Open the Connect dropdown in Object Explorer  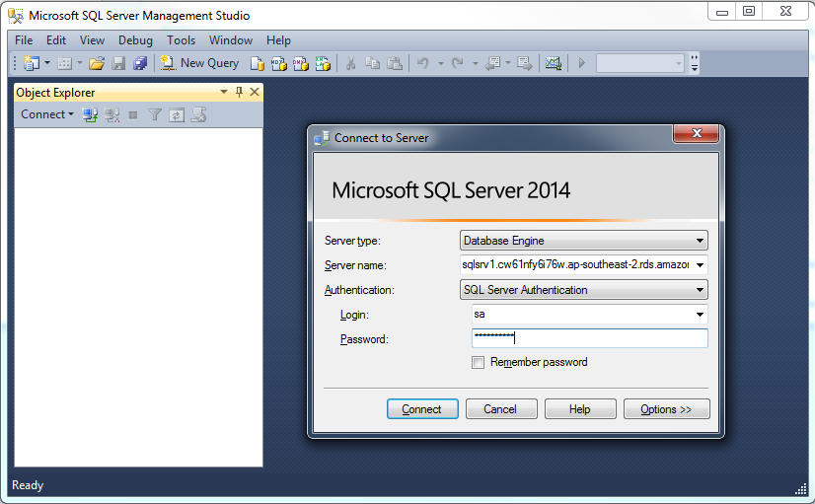point(46,114)
